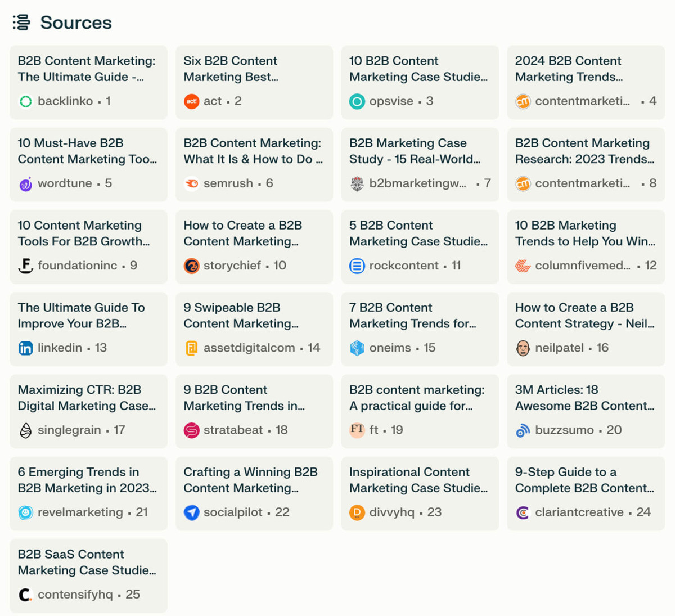Click the buzzsumo blue signal favicon
Image resolution: width=675 pixels, height=616 pixels.
[523, 430]
